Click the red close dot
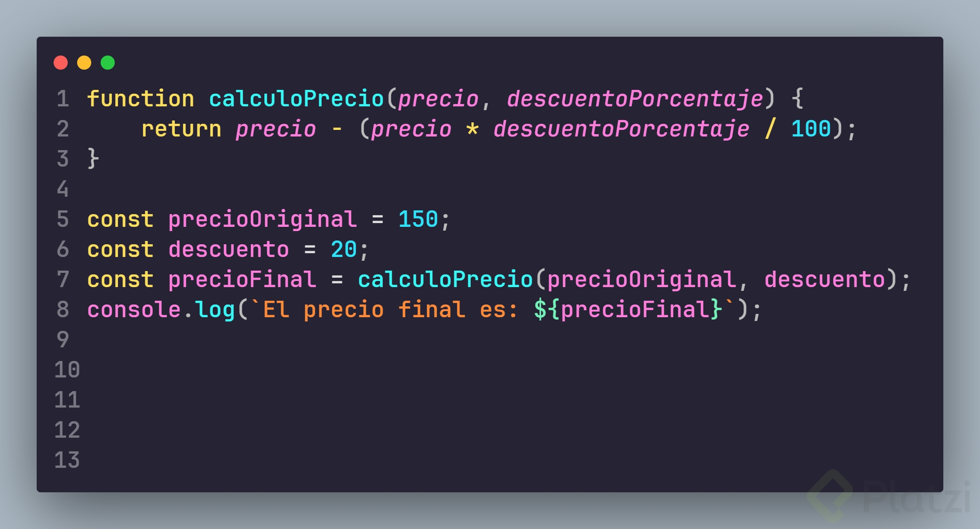Image resolution: width=980 pixels, height=529 pixels. [x=61, y=63]
